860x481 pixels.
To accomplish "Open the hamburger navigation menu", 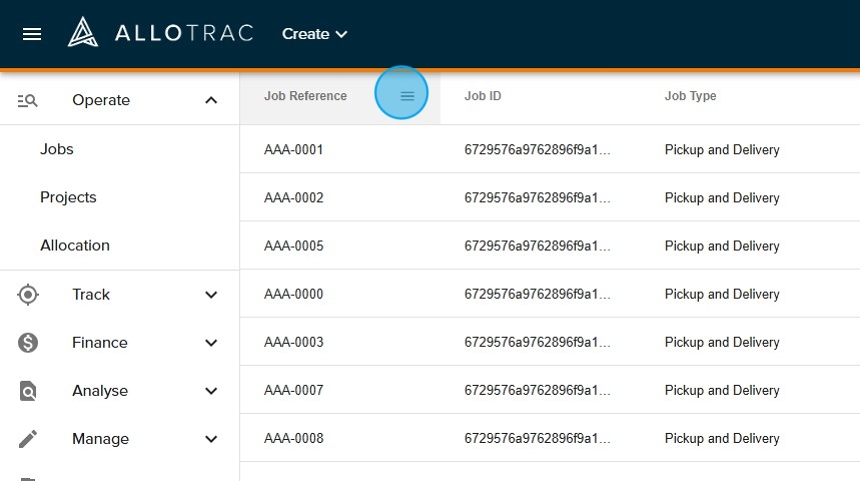I will pos(32,34).
